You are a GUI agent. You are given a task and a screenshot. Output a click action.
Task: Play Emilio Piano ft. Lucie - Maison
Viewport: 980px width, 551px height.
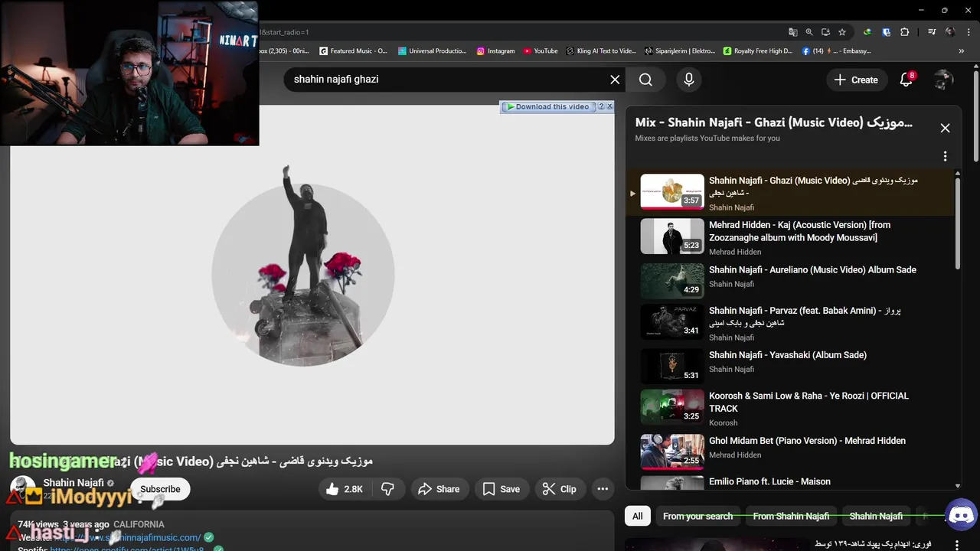[x=789, y=482]
